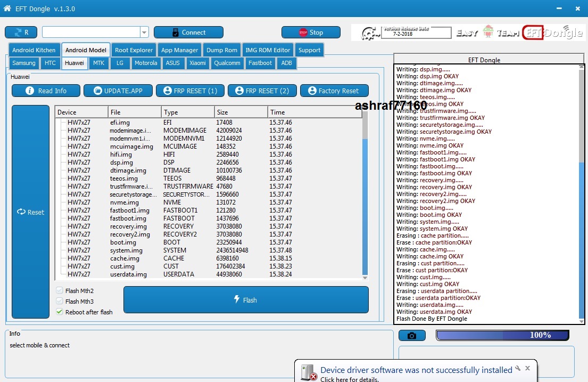Click the file list scroll-down arrow
The height and width of the screenshot is (382, 588).
[365, 278]
